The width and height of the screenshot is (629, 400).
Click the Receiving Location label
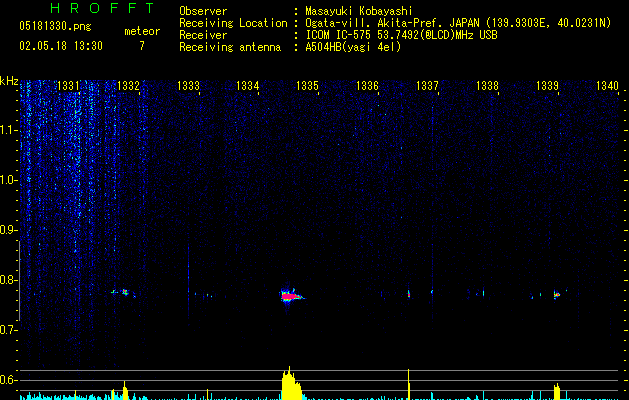(233, 23)
